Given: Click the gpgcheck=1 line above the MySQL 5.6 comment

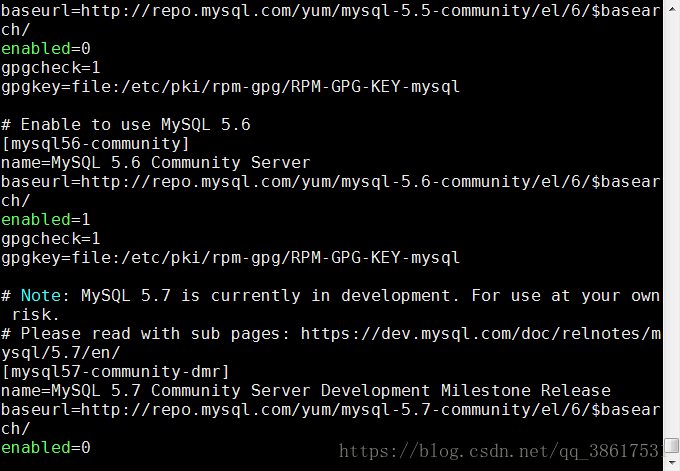Looking at the screenshot, I should tap(51, 68).
